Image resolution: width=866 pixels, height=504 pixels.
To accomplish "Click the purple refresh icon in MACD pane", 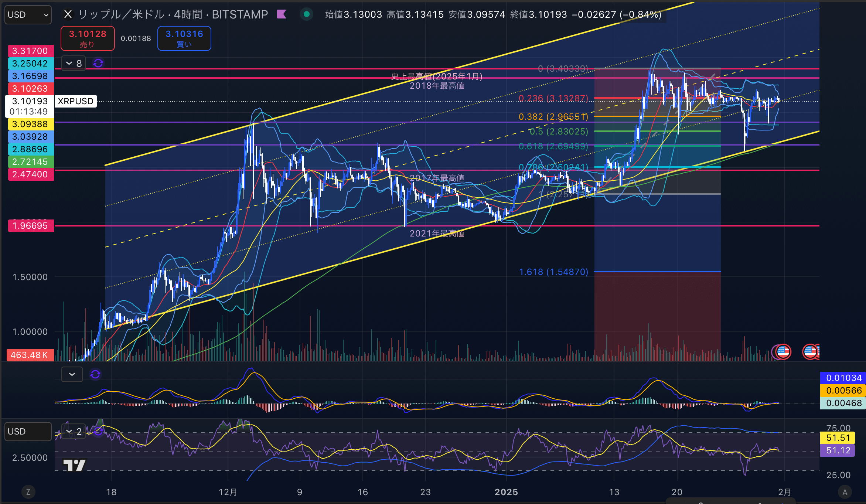I will 95,374.
